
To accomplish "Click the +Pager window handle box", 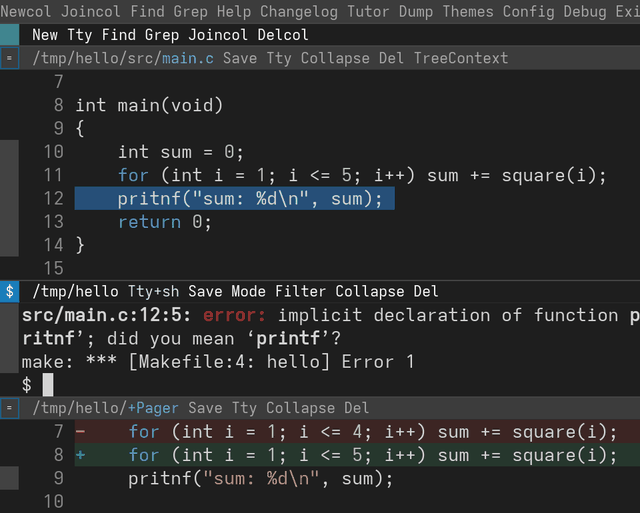I will tap(9, 408).
